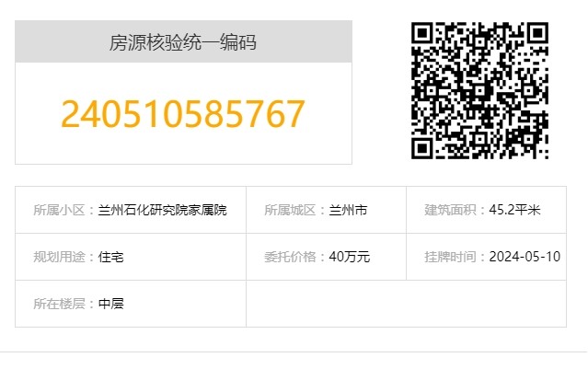Select the orange code 240510585767

tap(183, 113)
